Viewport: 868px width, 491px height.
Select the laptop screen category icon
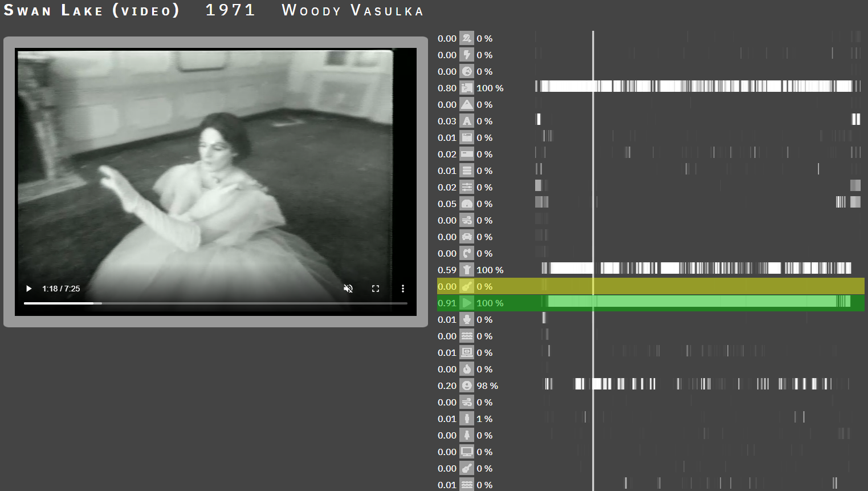click(x=467, y=352)
